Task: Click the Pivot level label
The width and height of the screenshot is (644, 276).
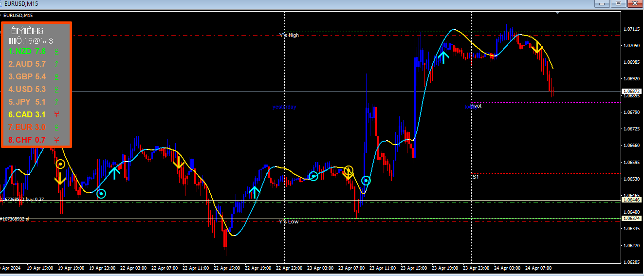Action: pyautogui.click(x=476, y=106)
